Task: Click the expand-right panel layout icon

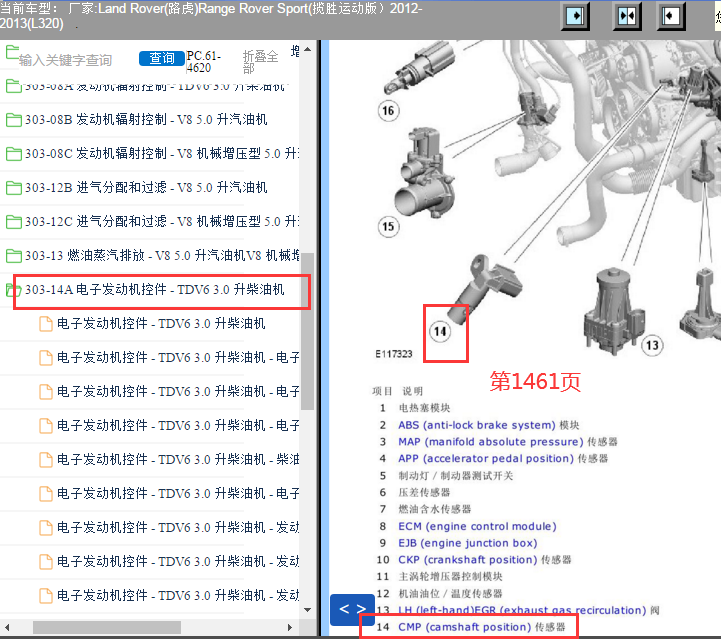Action: pos(575,17)
